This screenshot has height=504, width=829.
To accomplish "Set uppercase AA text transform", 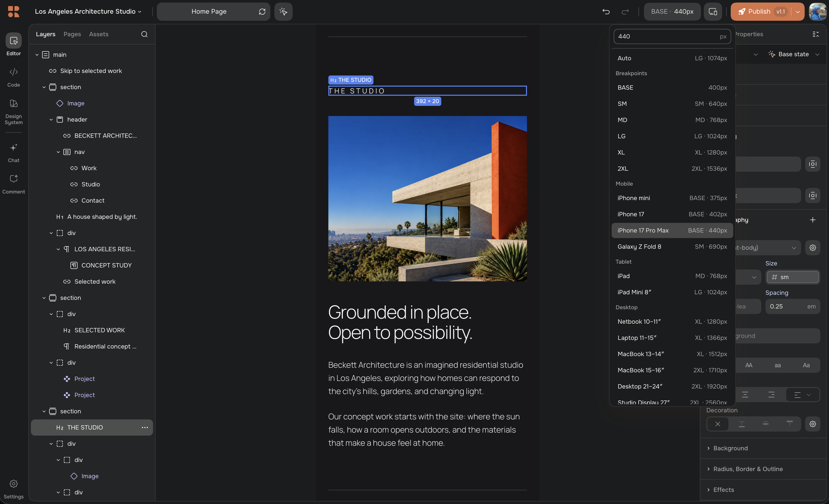I will pyautogui.click(x=749, y=365).
